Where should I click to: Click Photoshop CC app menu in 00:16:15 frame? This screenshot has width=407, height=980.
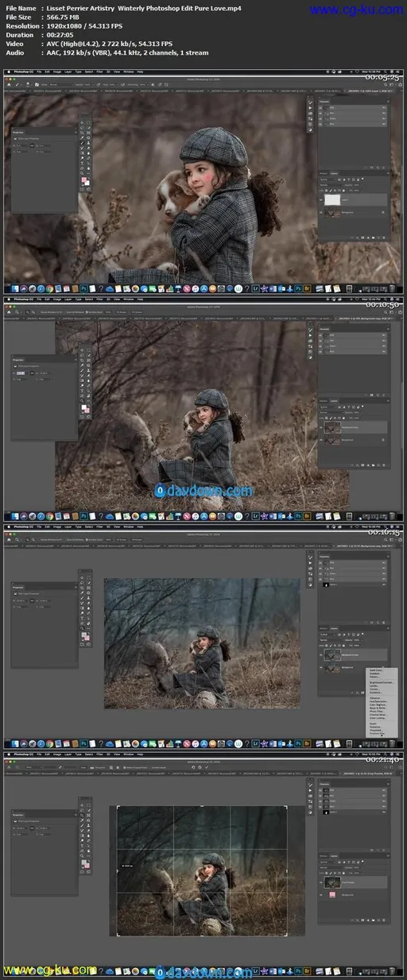pos(23,527)
